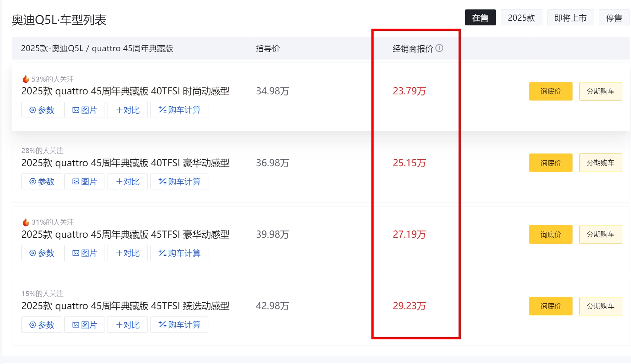Open the 停售 tab
The image size is (631, 364).
point(614,17)
